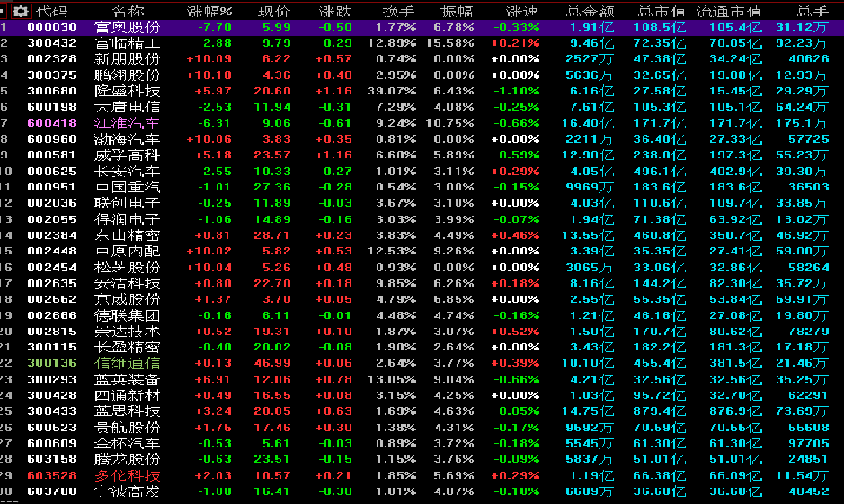
Task: Click the 代码 column header
Action: point(51,11)
